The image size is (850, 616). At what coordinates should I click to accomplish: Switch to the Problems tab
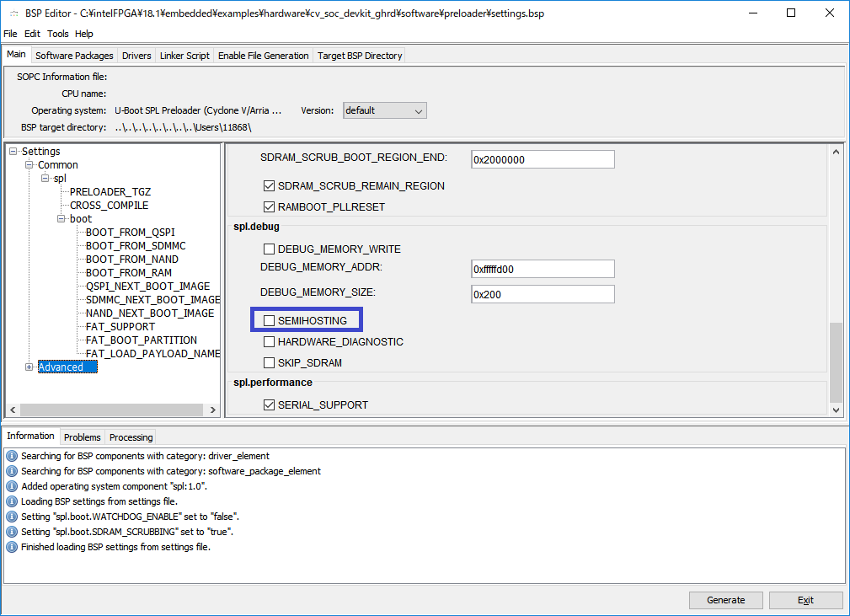(x=82, y=437)
